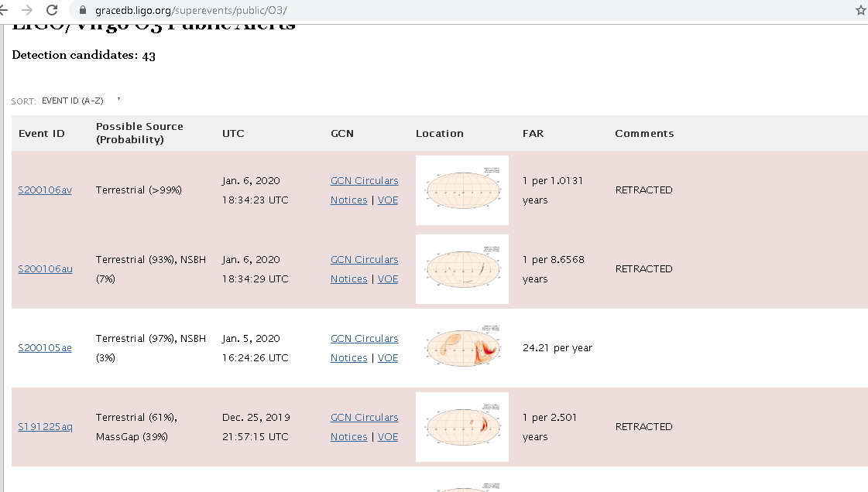Click the GCN column header
Viewport: 868px width, 492px height.
pos(342,133)
